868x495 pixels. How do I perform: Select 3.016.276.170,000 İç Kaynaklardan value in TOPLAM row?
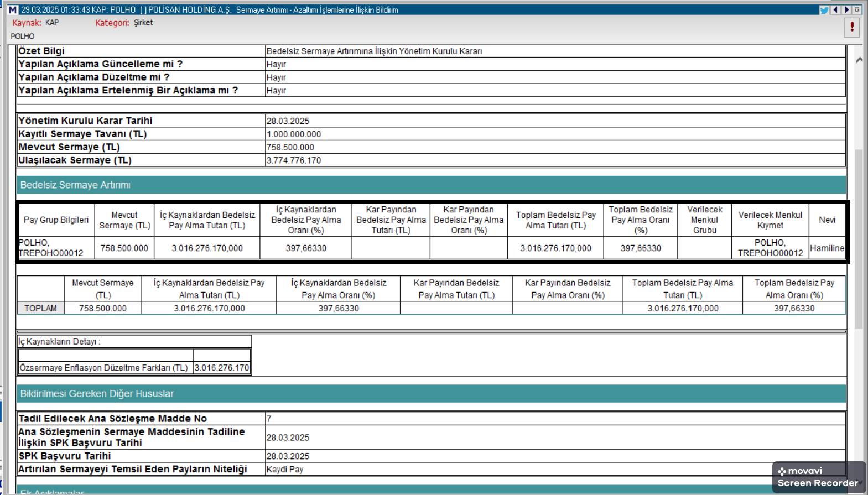click(209, 309)
